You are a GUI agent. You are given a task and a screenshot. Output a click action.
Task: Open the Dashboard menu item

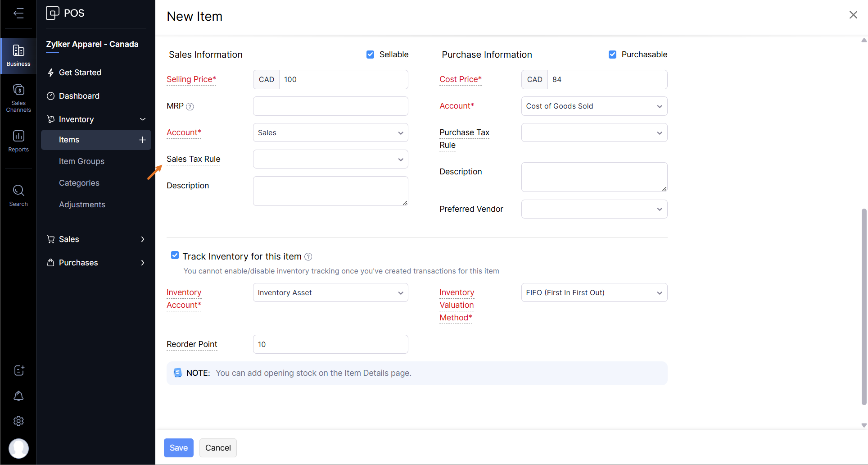click(x=79, y=96)
